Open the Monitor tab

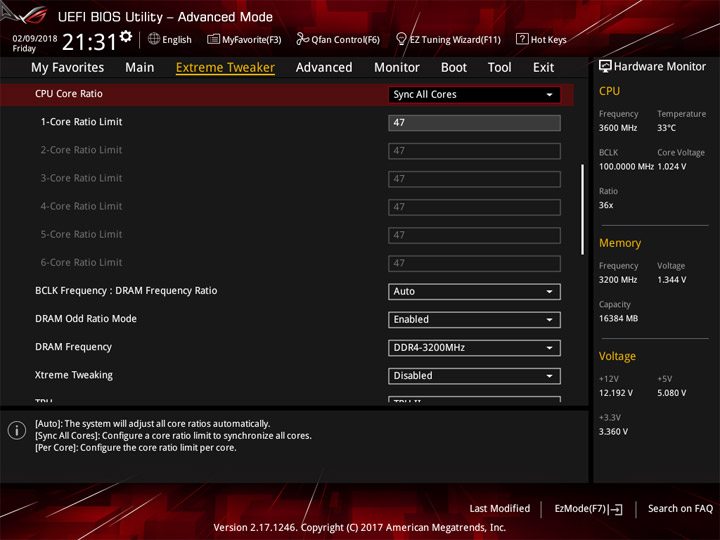point(397,68)
